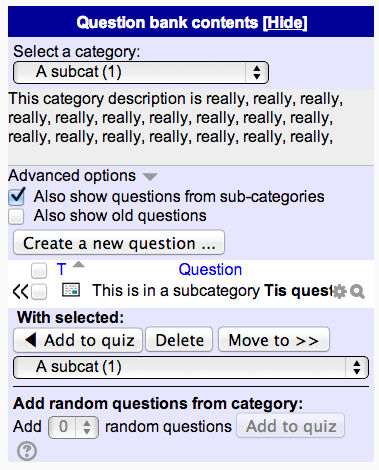Open the Select a category dropdown
The height and width of the screenshot is (470, 379).
coord(141,72)
